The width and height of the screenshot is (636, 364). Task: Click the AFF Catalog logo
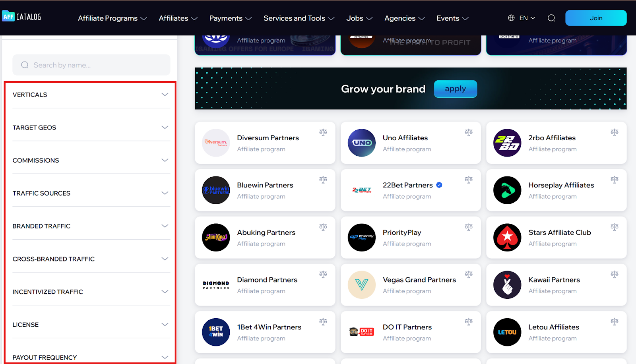point(21,17)
